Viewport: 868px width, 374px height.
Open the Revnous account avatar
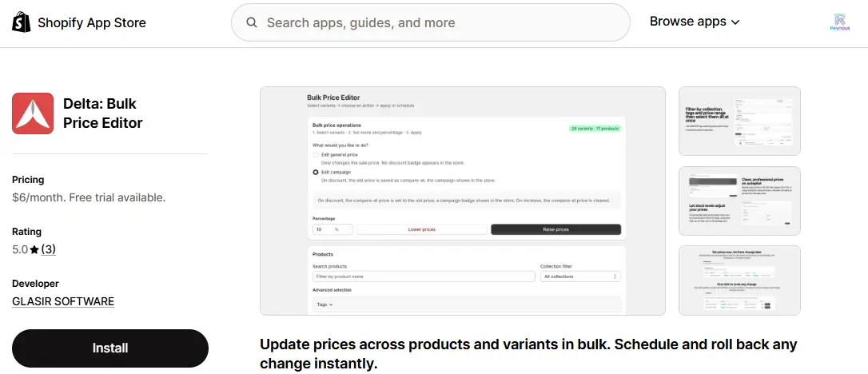(840, 22)
